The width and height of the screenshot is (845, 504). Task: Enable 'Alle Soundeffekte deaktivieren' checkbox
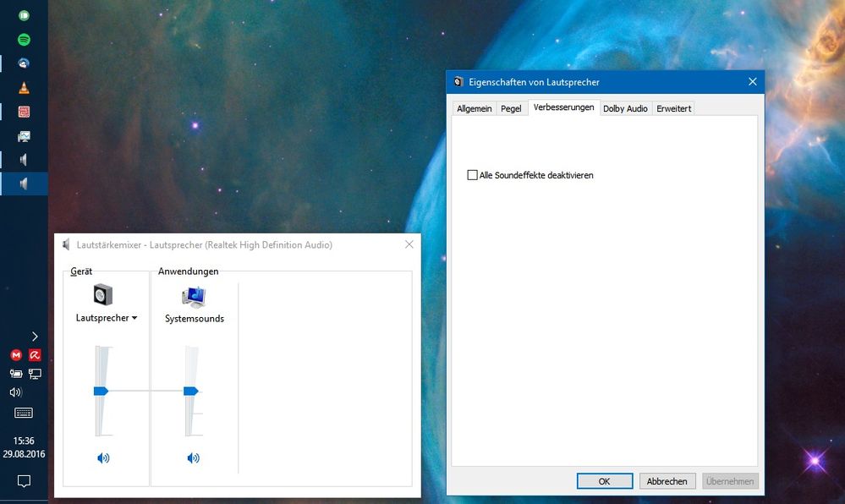tap(473, 175)
